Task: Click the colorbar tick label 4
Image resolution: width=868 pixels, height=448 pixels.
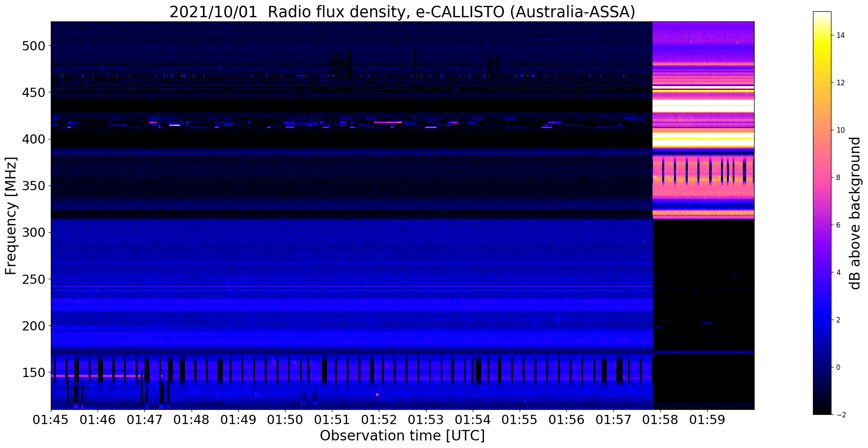Action: tap(839, 272)
